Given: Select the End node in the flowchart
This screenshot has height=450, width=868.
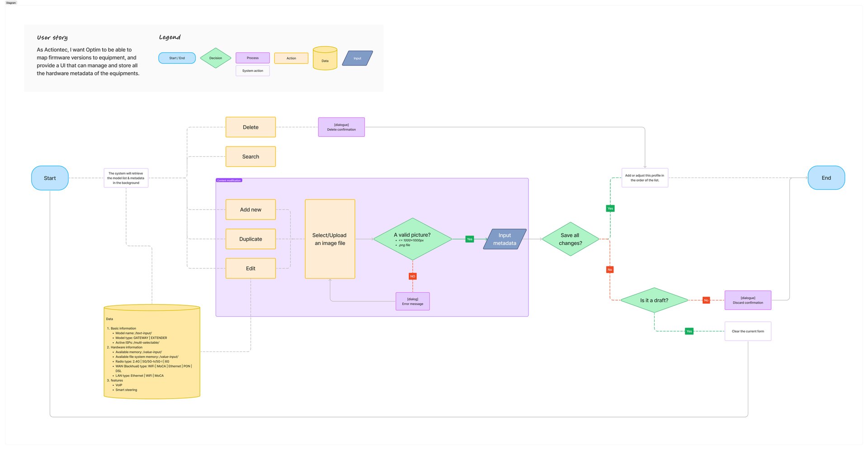Looking at the screenshot, I should 826,178.
